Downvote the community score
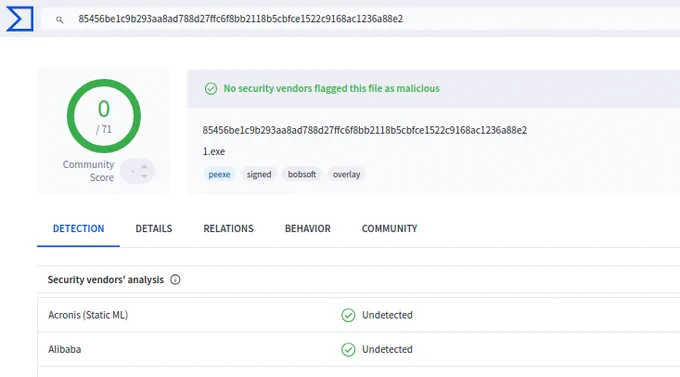 144,176
